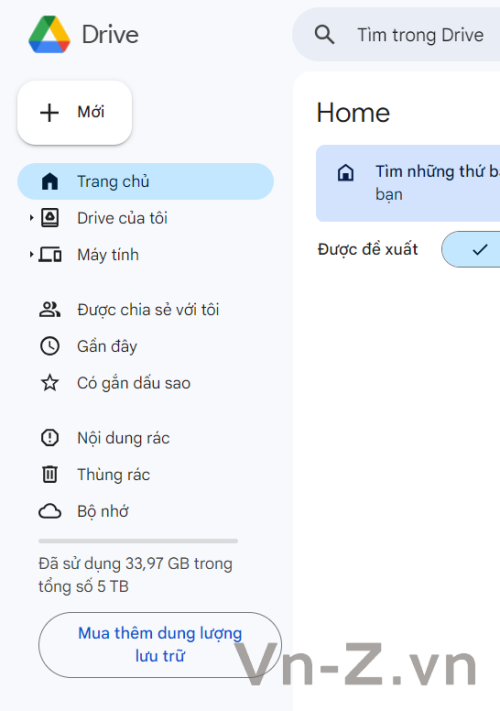Click the Mới new button
Viewport: 500px width, 711px height.
(x=74, y=112)
